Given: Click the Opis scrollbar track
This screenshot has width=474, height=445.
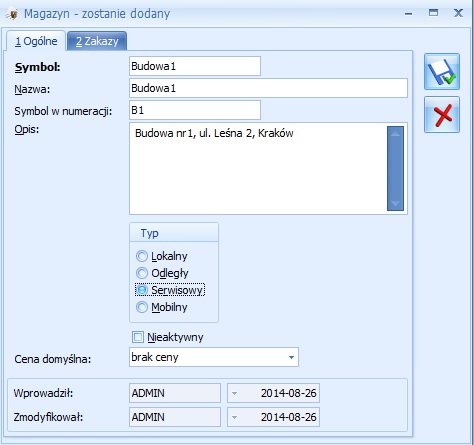Looking at the screenshot, I should [395, 169].
